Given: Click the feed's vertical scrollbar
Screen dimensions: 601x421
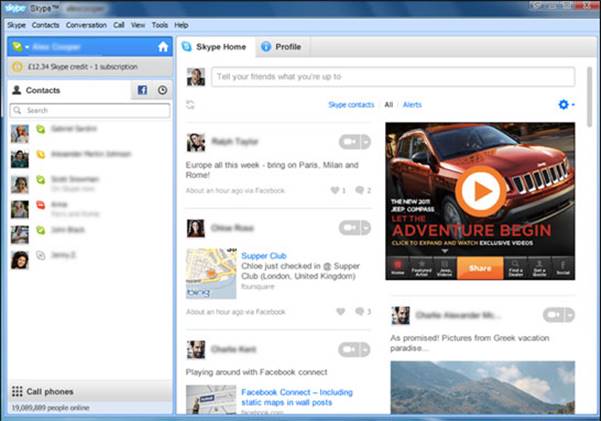Looking at the screenshot, I should tap(590, 97).
